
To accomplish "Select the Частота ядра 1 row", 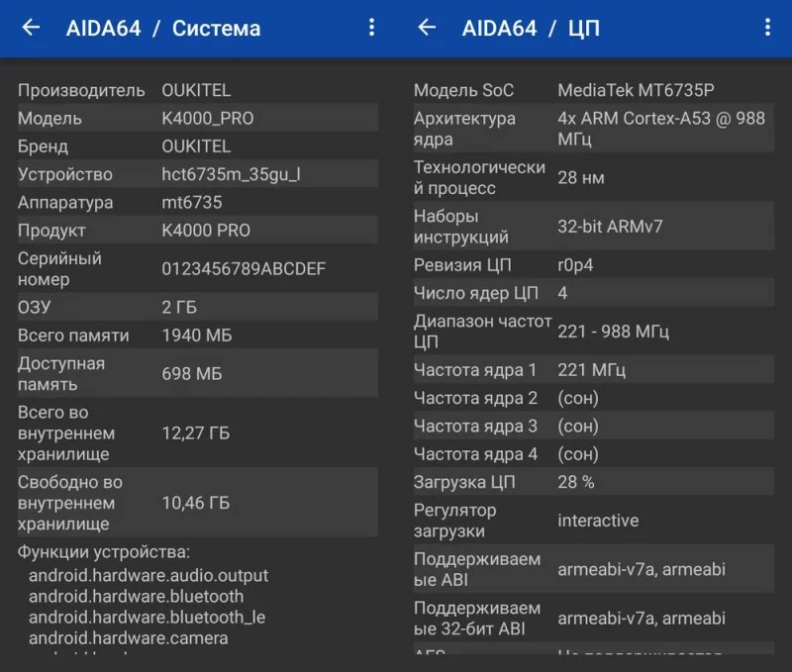I will point(592,370).
